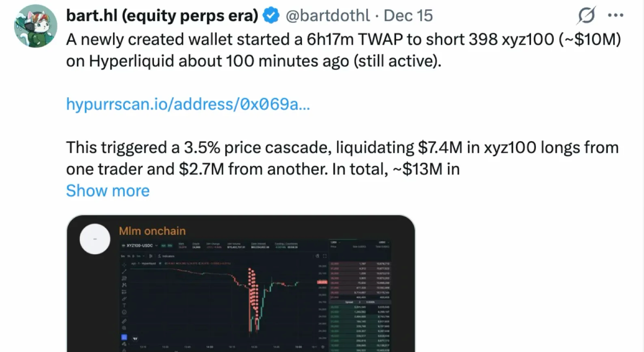Click the TradingView logo on the chart
Viewport: 644px width, 352px height.
(x=135, y=339)
